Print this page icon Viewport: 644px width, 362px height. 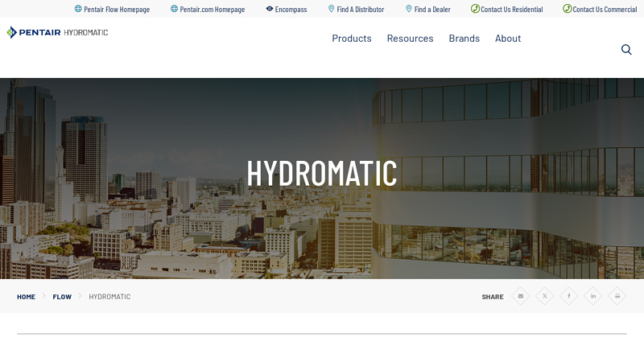pos(617,296)
